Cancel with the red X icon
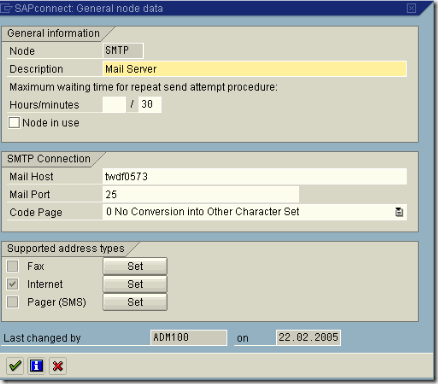The height and width of the screenshot is (384, 438). pyautogui.click(x=58, y=366)
